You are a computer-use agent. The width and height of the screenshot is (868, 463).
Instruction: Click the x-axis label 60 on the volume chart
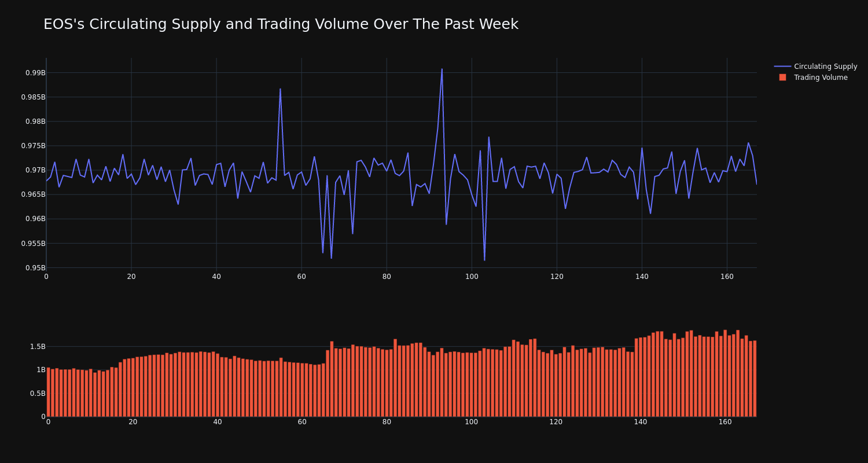click(x=302, y=422)
